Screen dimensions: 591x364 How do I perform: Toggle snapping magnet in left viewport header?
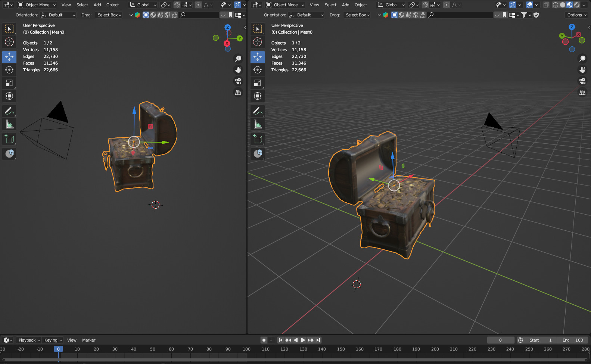point(177,5)
